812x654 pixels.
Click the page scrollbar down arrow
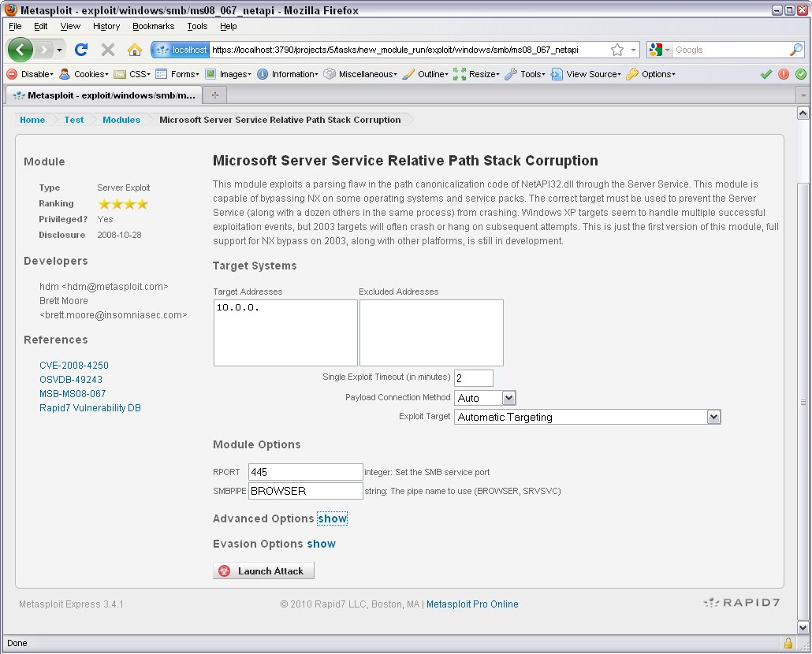click(x=803, y=628)
